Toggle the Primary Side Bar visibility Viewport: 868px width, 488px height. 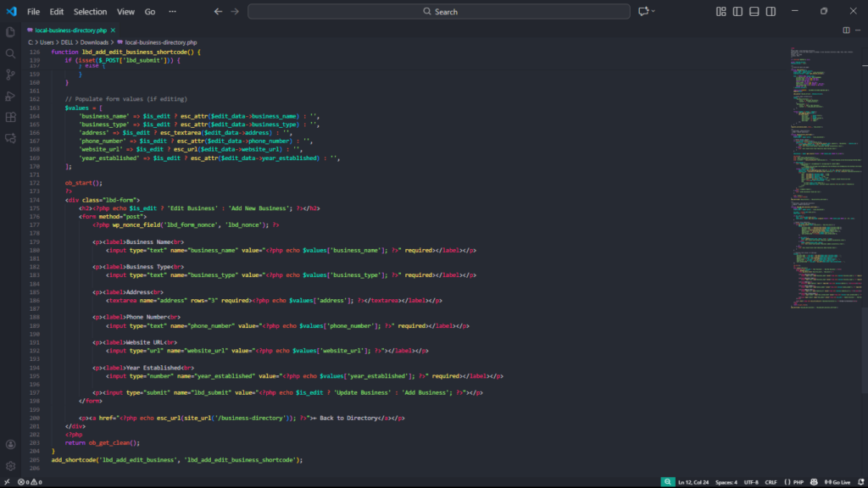[x=737, y=12]
